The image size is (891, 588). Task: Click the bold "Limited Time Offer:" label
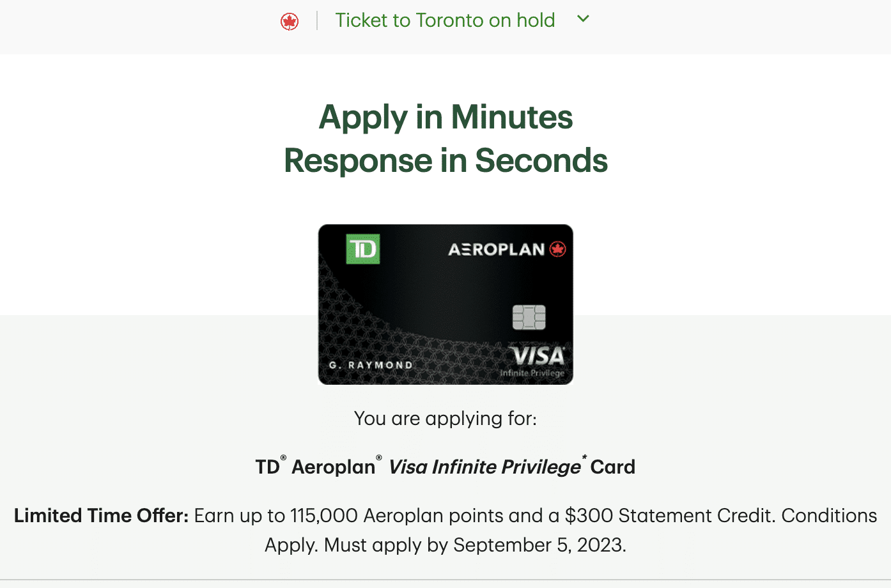coord(101,516)
